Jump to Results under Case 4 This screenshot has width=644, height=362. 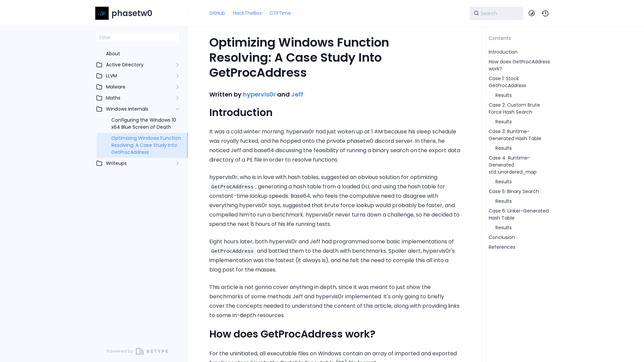coord(503,182)
